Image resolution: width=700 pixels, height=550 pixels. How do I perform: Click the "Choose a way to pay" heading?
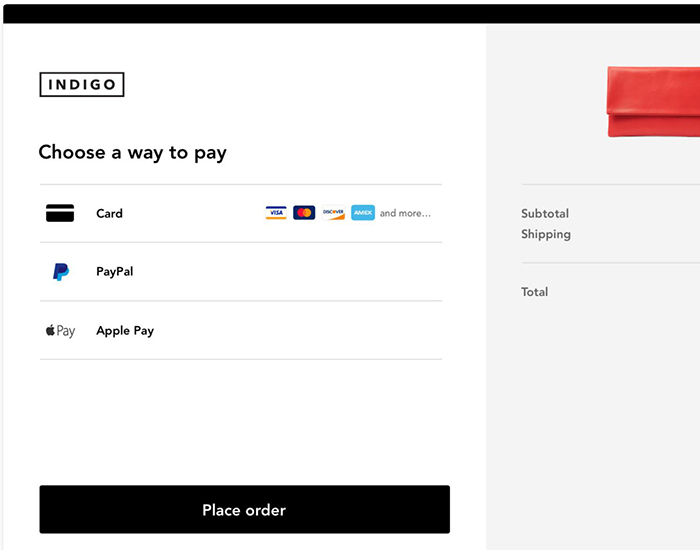click(133, 153)
